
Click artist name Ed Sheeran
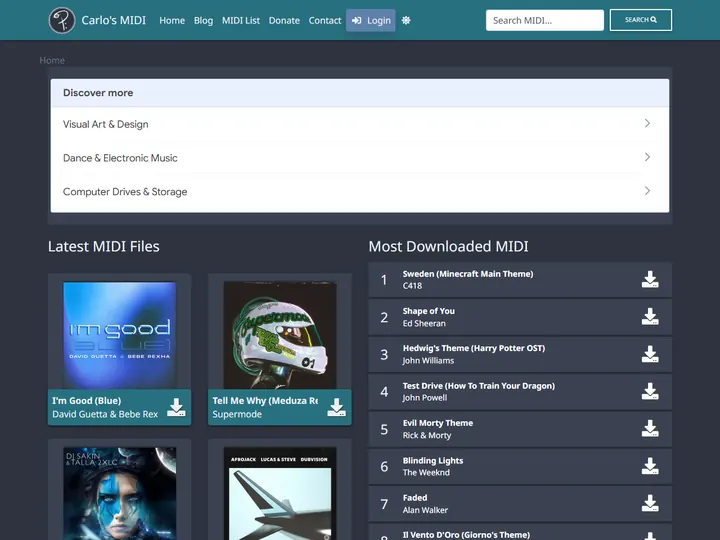[x=424, y=323]
